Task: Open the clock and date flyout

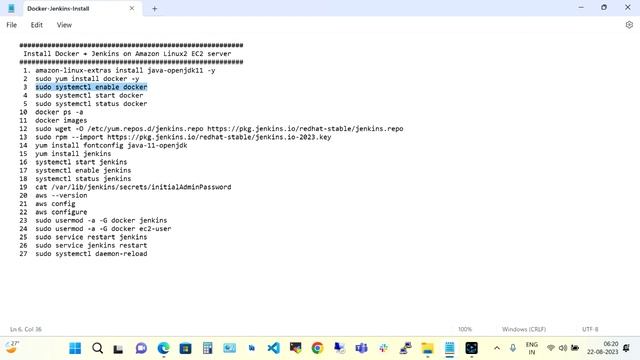Action: (x=603, y=348)
